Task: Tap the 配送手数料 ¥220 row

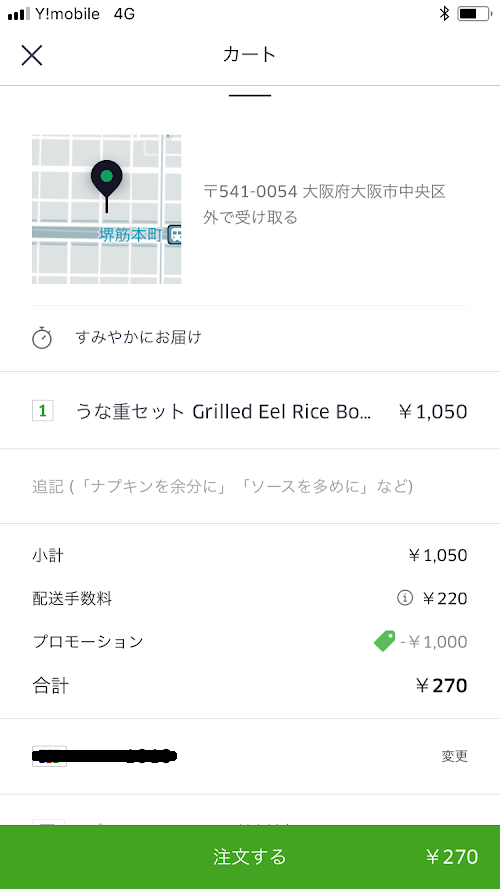Action: (x=250, y=598)
